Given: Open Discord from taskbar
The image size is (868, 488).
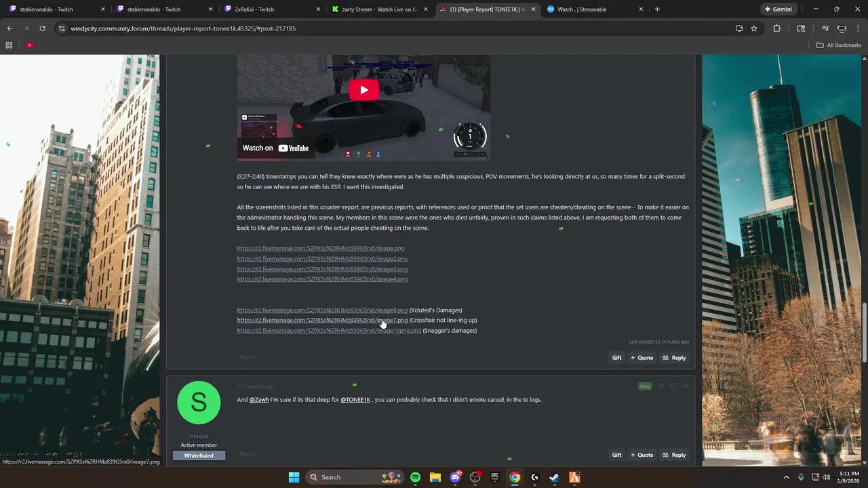Looking at the screenshot, I should [x=455, y=477].
